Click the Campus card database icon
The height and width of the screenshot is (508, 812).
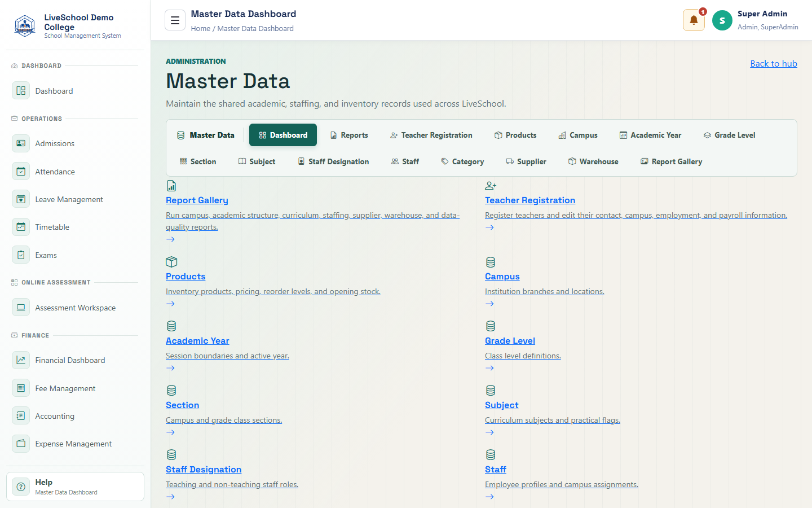[x=491, y=262]
